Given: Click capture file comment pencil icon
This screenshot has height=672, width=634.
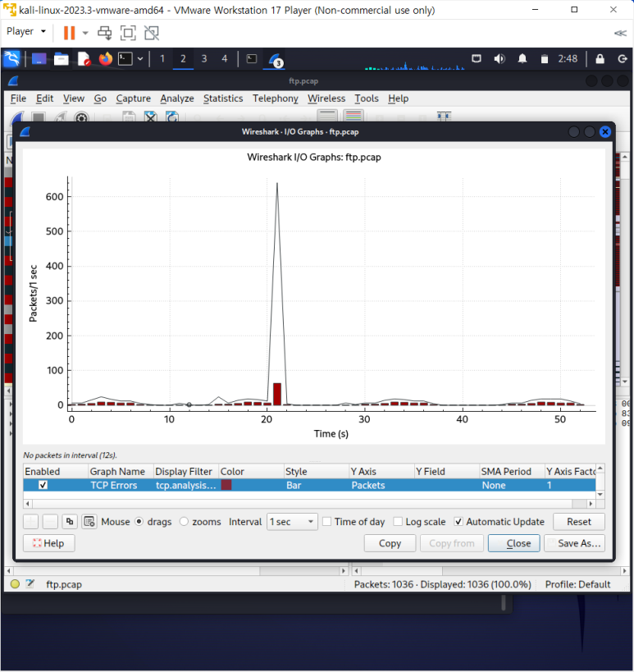Looking at the screenshot, I should [x=30, y=583].
